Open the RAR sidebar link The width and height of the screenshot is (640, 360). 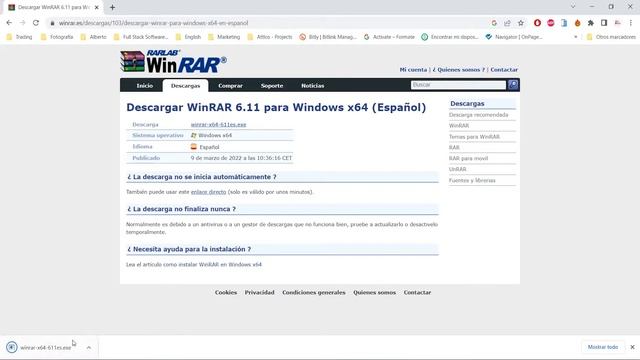point(454,147)
